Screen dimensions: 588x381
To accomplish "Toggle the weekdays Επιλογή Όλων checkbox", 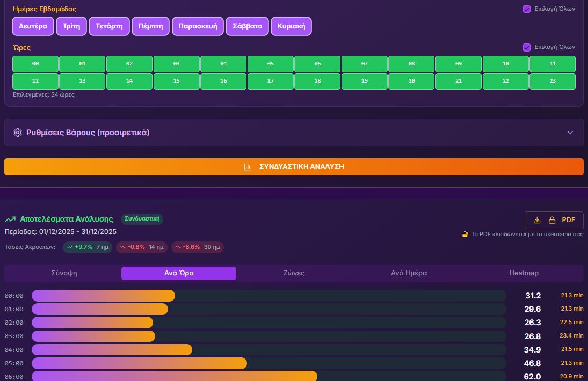I will coord(526,9).
